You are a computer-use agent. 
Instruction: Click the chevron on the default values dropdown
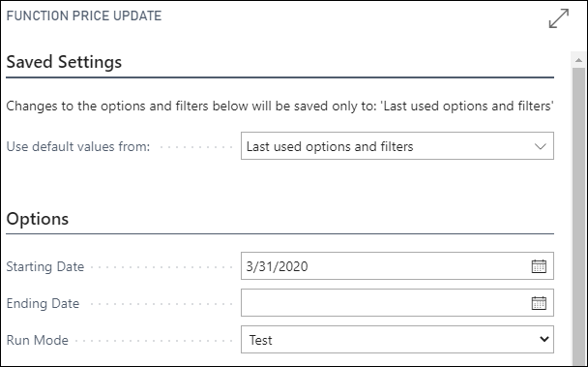pos(540,146)
